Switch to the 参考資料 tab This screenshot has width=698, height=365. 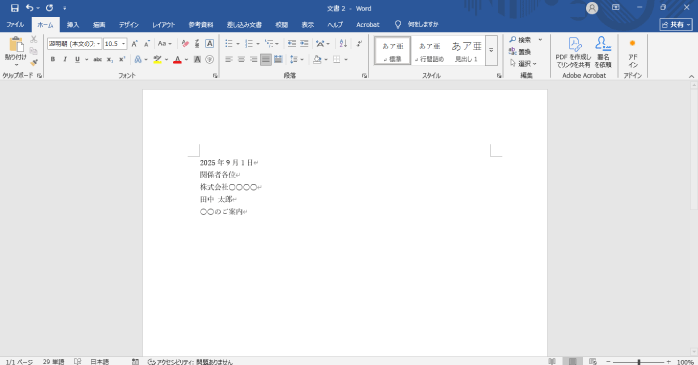click(201, 25)
